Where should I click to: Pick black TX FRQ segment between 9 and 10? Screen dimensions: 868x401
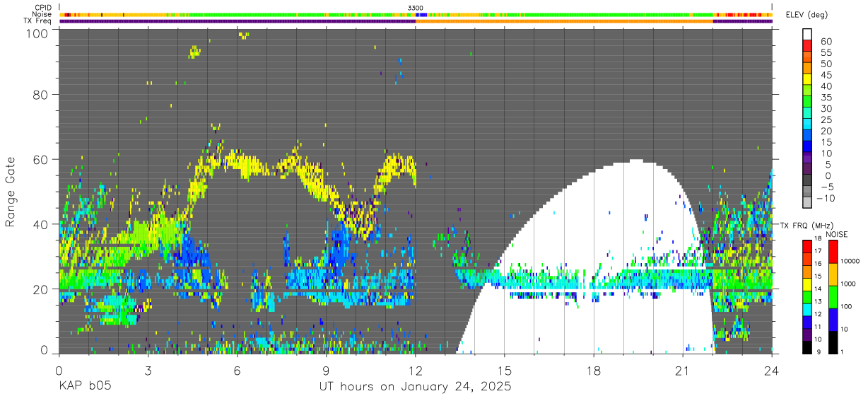[x=807, y=346]
